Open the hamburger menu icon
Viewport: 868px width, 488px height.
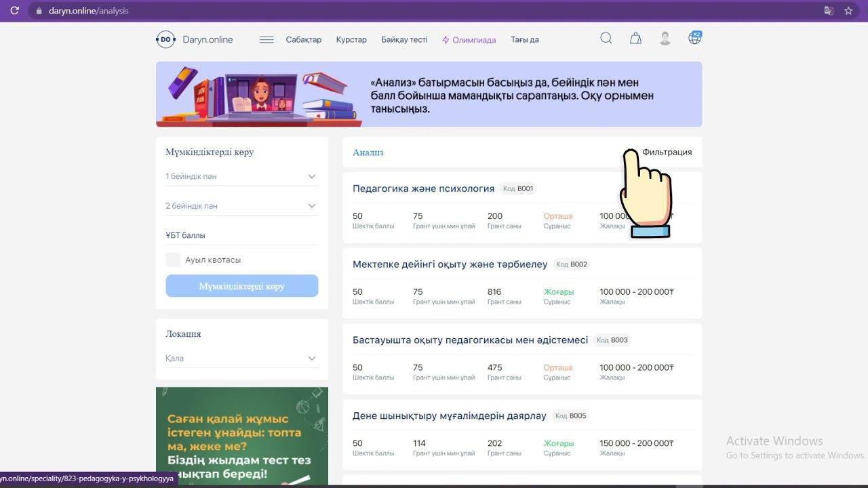[267, 39]
